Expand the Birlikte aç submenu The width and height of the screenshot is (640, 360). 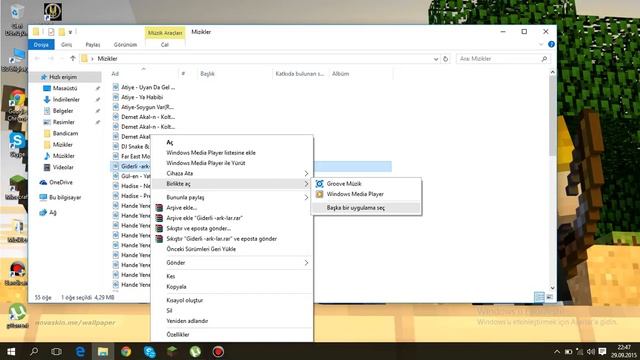click(232, 184)
